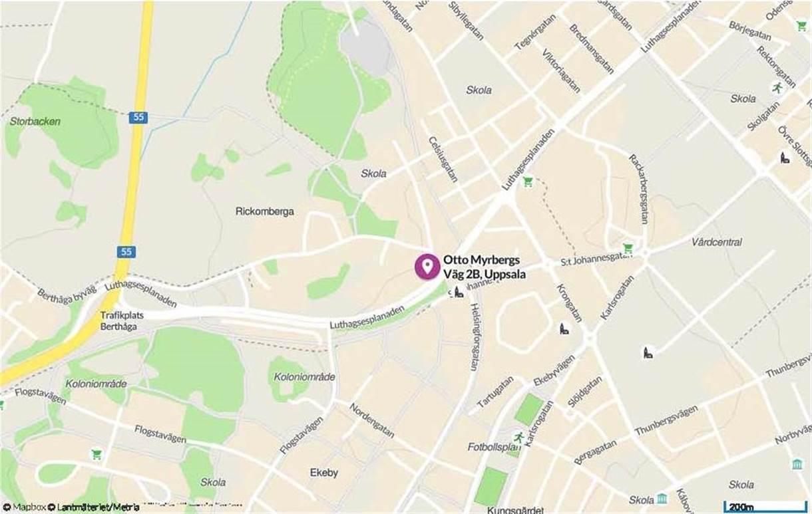
Task: Click the church icon beside the location pin
Action: pos(459,292)
